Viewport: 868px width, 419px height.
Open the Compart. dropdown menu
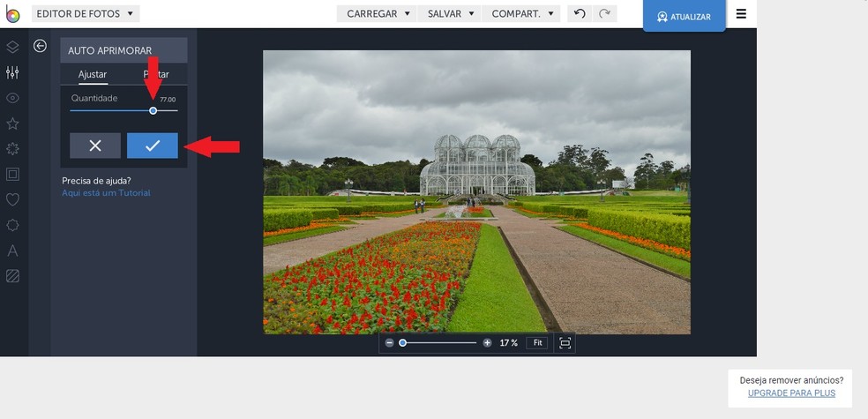521,14
